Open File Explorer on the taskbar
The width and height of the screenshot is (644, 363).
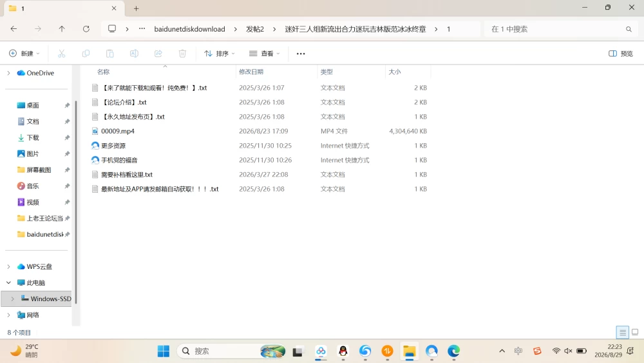[x=409, y=351]
